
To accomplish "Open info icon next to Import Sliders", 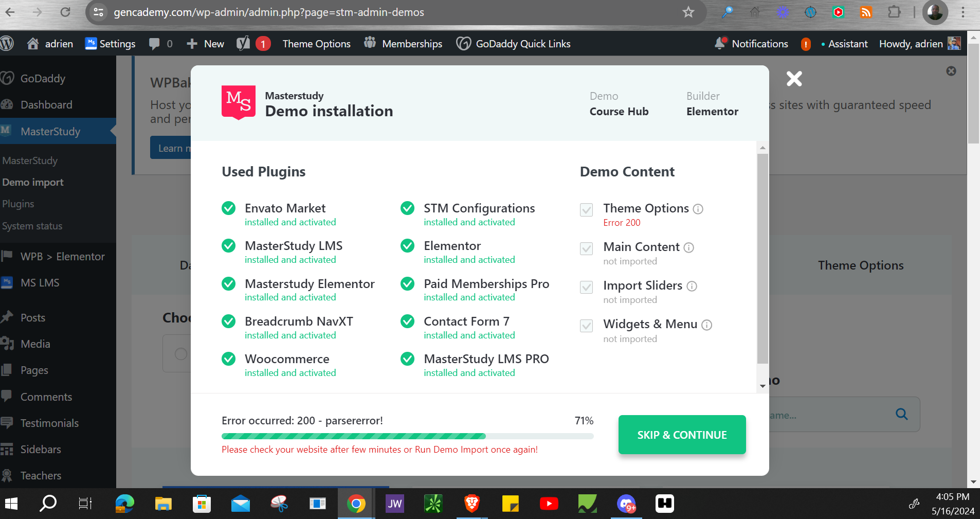I will click(x=692, y=286).
